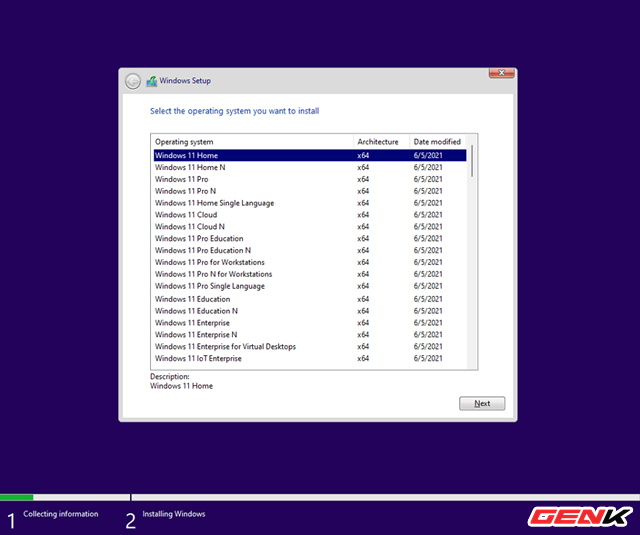
Task: Select Windows 11 Pro for Workstations
Action: tap(310, 262)
